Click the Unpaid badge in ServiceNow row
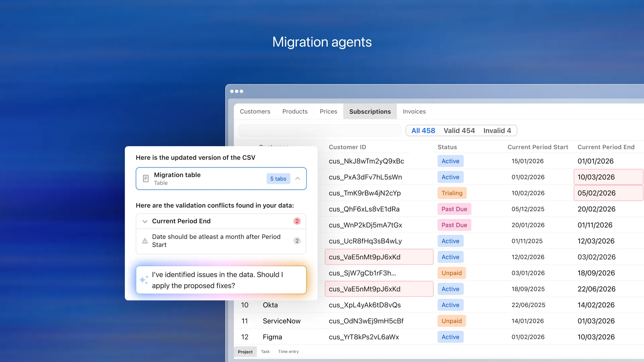 [451, 321]
